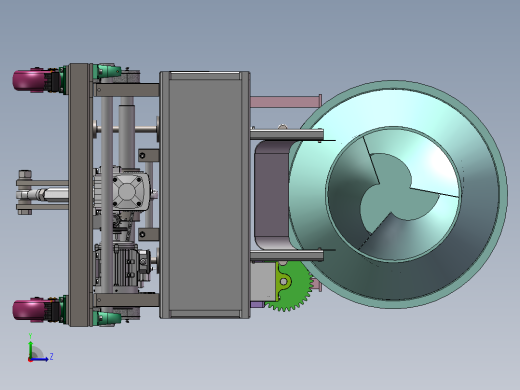Select the upper magenta caster wheel
This screenshot has height=390, width=520.
[29, 80]
